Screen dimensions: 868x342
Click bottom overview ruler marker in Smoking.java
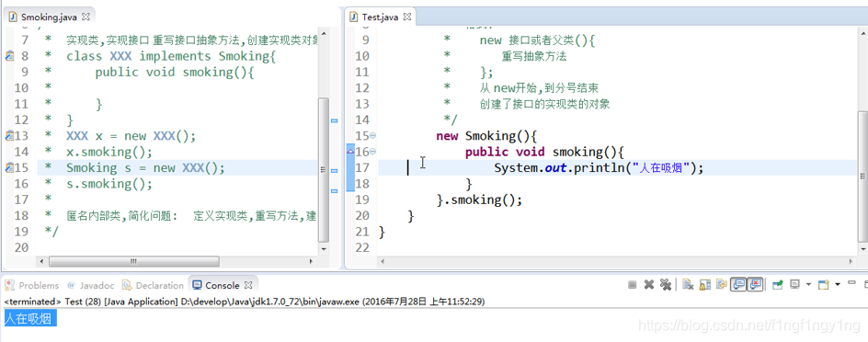[334, 191]
